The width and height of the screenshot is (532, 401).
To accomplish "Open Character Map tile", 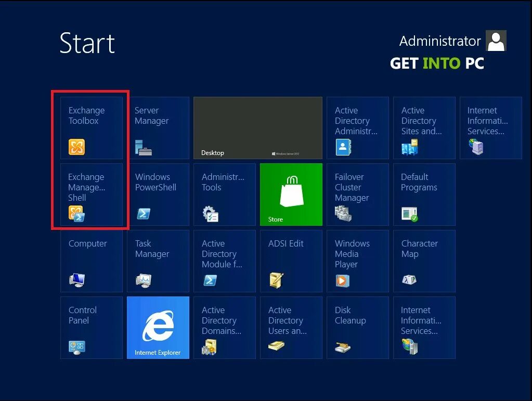I will tap(424, 261).
